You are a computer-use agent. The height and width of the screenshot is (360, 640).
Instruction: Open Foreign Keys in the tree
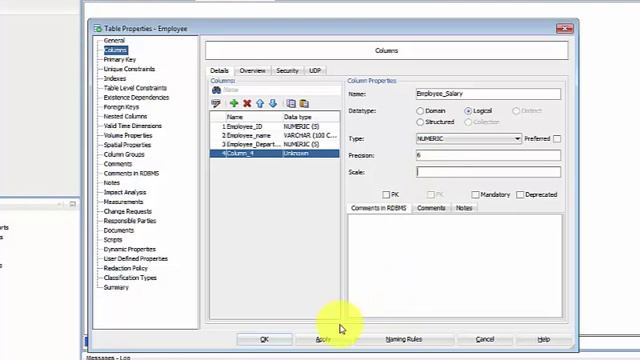pyautogui.click(x=121, y=107)
